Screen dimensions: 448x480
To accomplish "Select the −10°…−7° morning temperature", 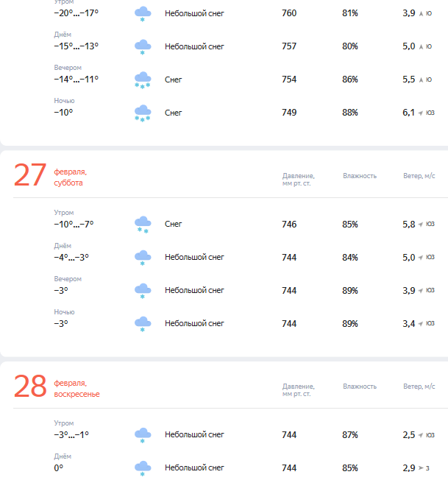I will click(74, 225).
